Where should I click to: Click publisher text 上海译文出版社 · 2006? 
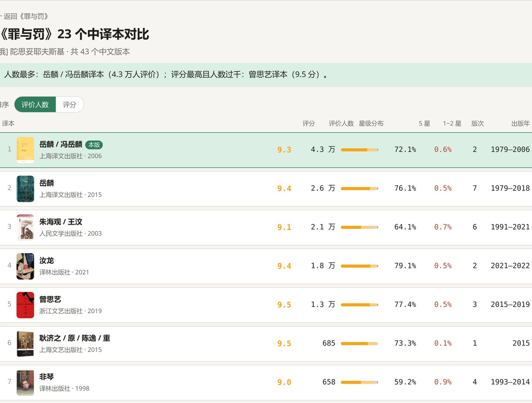coord(71,156)
